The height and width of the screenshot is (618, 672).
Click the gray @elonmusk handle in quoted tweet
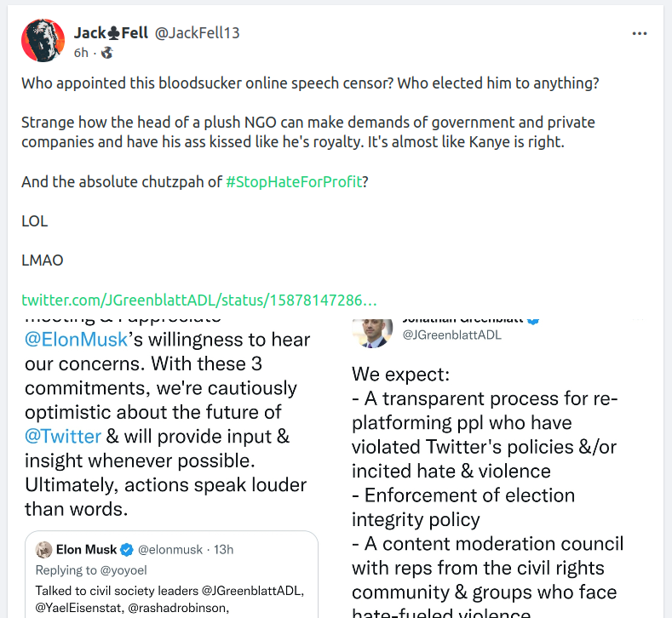170,550
